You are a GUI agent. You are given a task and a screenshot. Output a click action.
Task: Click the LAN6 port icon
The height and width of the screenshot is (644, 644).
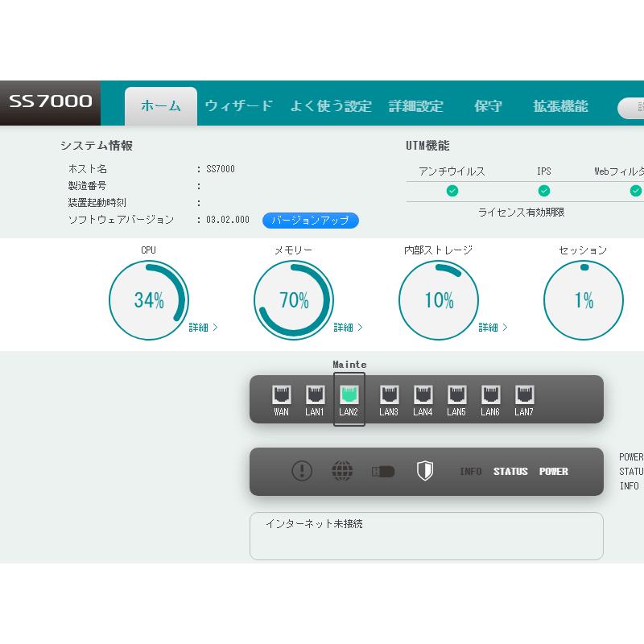coord(491,394)
